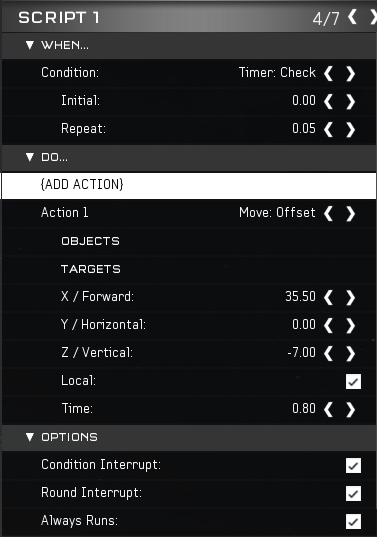Toggle Condition Interrupt checkbox
The width and height of the screenshot is (377, 537).
click(x=353, y=465)
